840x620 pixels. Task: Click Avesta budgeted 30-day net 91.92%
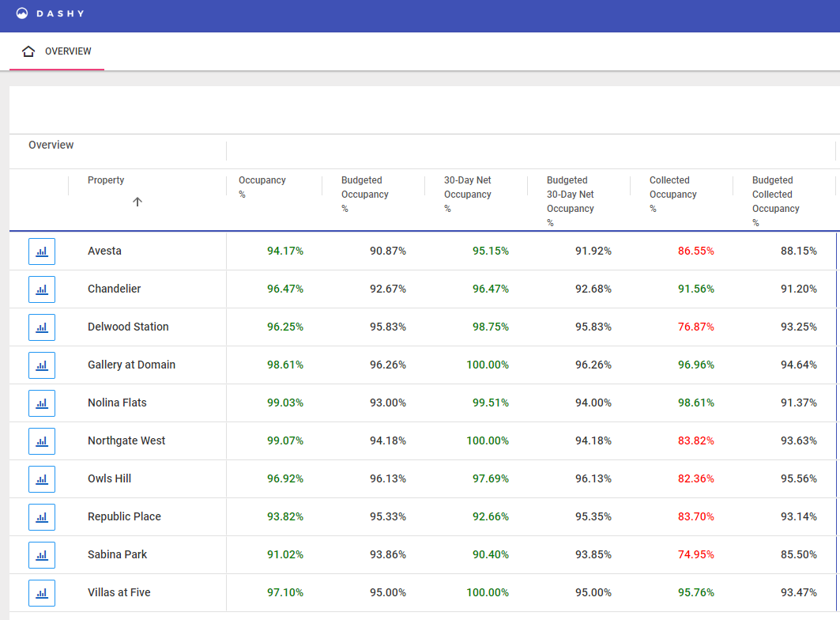click(593, 251)
